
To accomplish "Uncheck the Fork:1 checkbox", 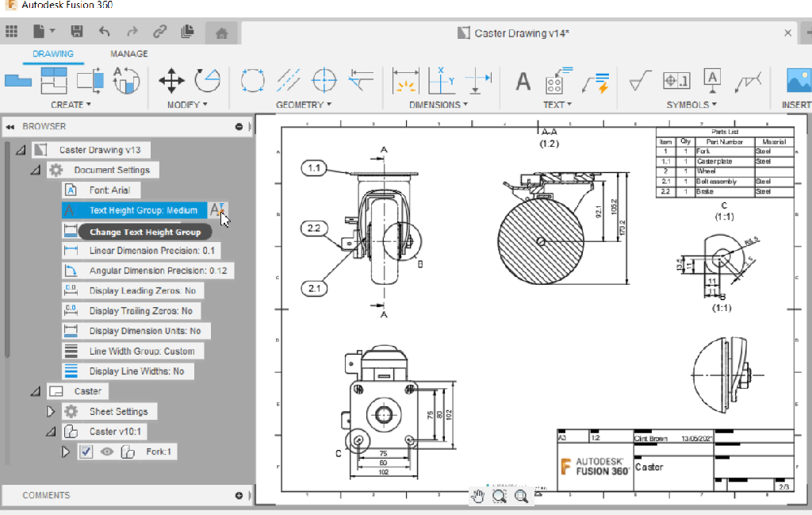I will point(86,452).
